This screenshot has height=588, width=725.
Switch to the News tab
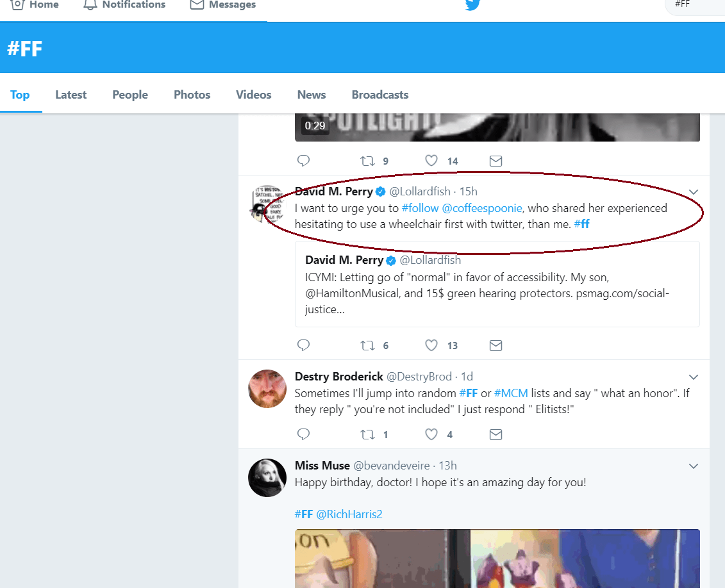click(311, 95)
